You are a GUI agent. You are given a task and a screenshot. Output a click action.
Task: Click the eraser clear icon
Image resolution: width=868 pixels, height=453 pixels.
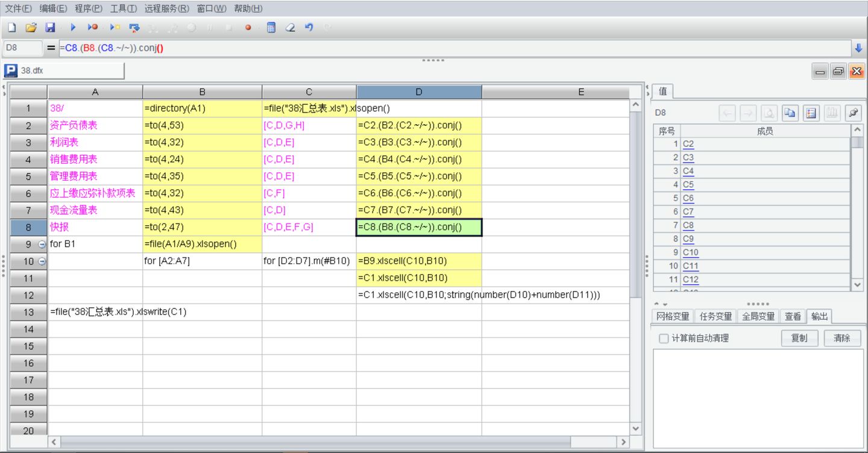point(290,28)
